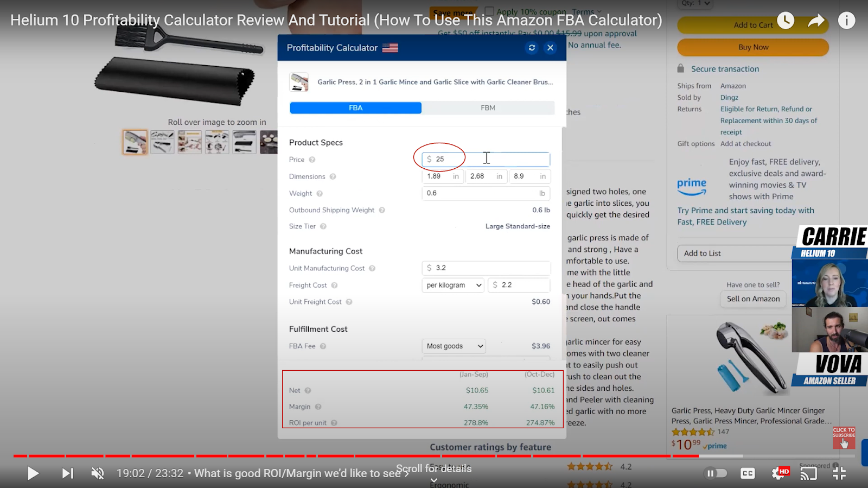The height and width of the screenshot is (488, 868).
Task: Click help icon beside Net row
Action: coord(308,390)
